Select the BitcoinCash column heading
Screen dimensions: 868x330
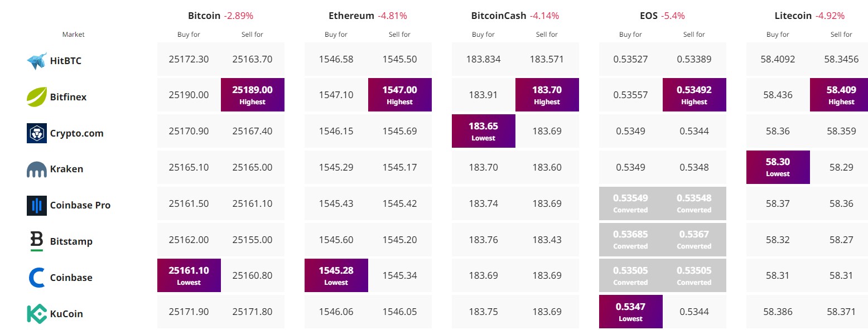click(499, 16)
